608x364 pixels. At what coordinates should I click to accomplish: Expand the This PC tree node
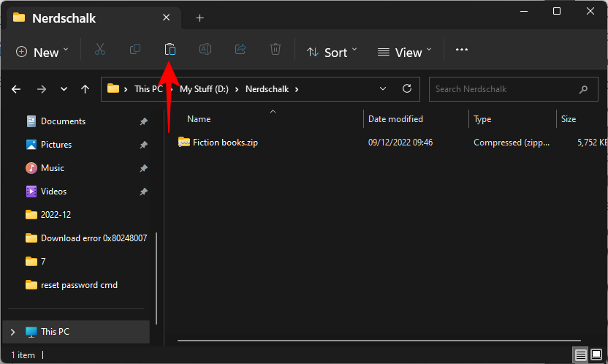[x=12, y=332]
